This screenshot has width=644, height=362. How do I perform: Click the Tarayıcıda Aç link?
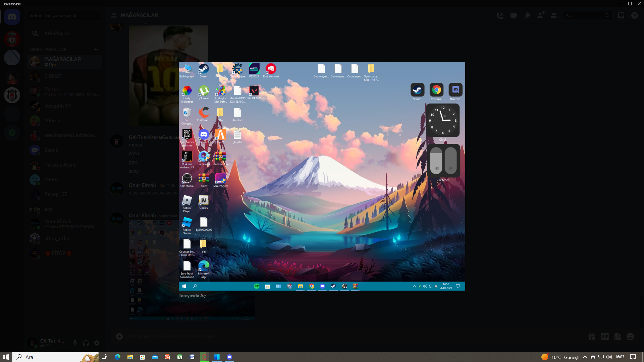coord(192,296)
